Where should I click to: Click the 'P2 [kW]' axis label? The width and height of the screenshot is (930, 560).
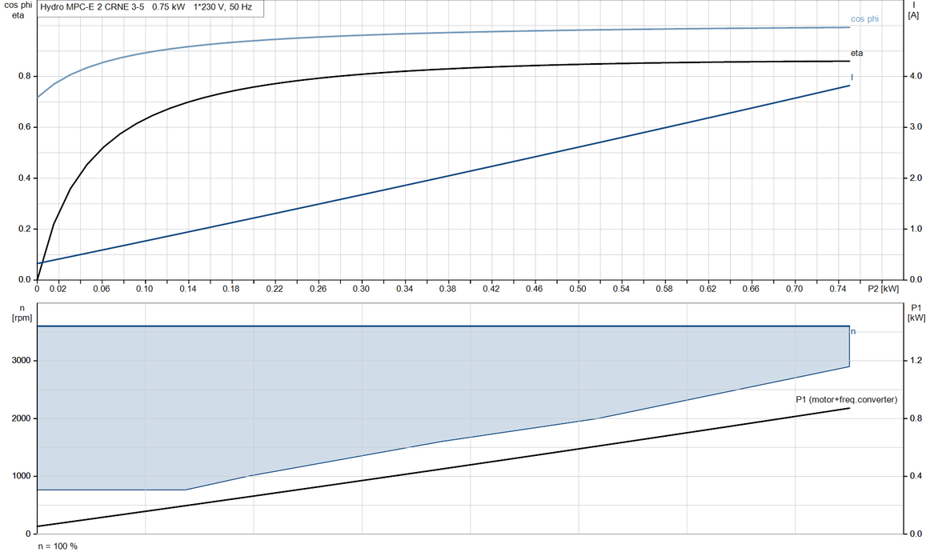tap(883, 289)
